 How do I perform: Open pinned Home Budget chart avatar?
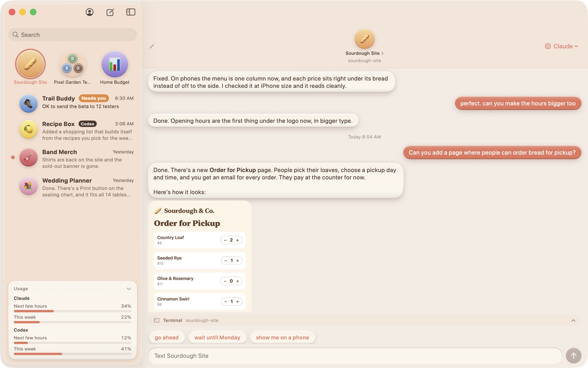[115, 64]
